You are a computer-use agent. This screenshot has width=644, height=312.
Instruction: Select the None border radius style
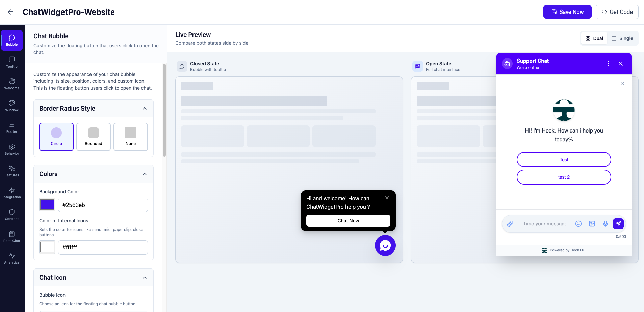[130, 137]
